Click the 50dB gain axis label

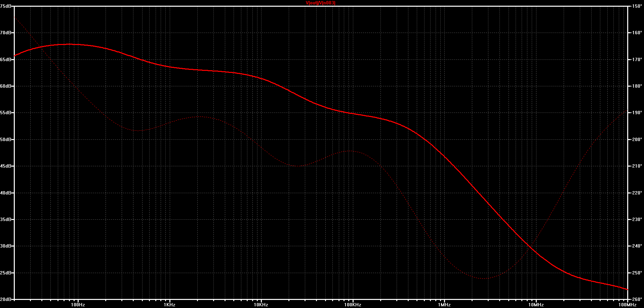pos(6,139)
